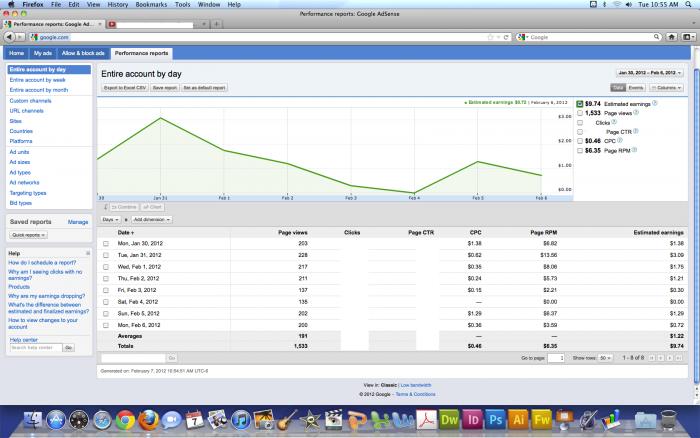The height and width of the screenshot is (438, 700).
Task: Launch InDesign (Id) from the dock
Action: tap(473, 420)
